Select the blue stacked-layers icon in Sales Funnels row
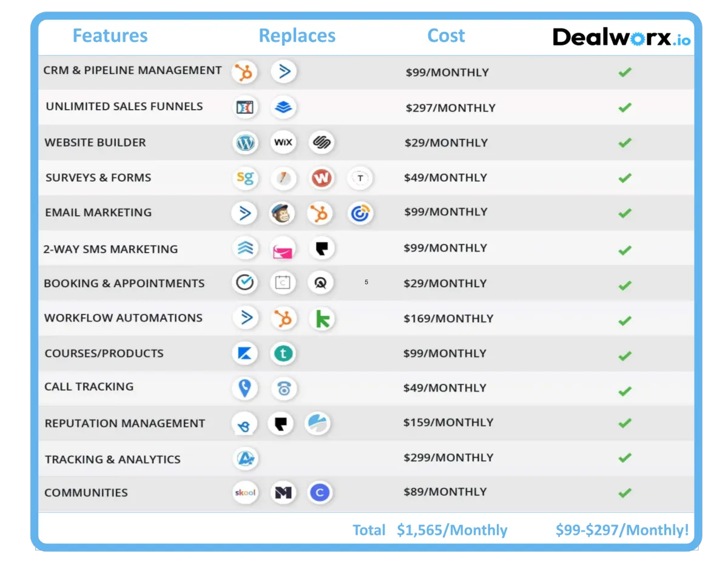This screenshot has height=565, width=728. coord(283,108)
